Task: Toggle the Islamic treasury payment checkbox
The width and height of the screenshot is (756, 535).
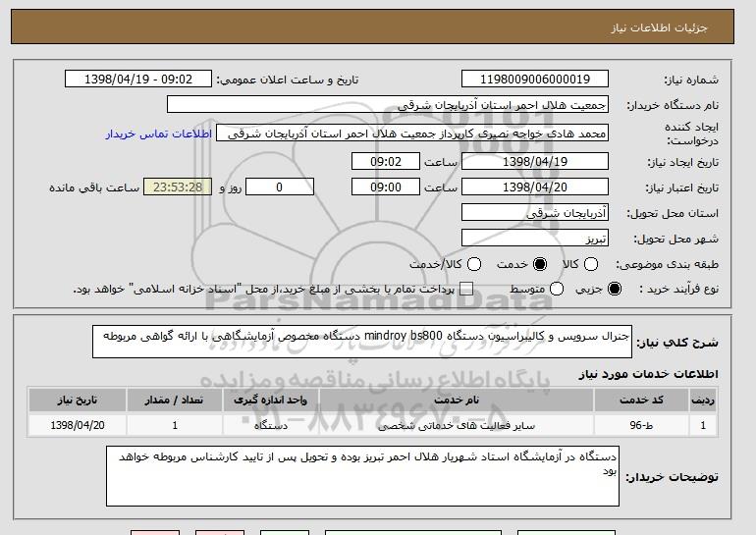Action: (x=465, y=289)
